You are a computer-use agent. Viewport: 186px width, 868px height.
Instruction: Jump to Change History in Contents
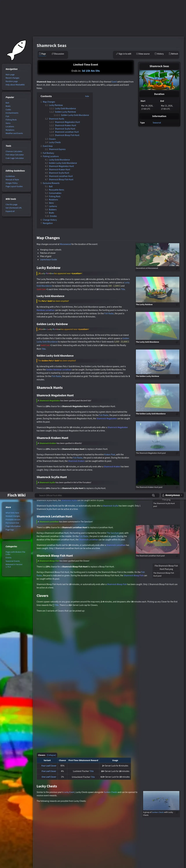(x=50, y=220)
